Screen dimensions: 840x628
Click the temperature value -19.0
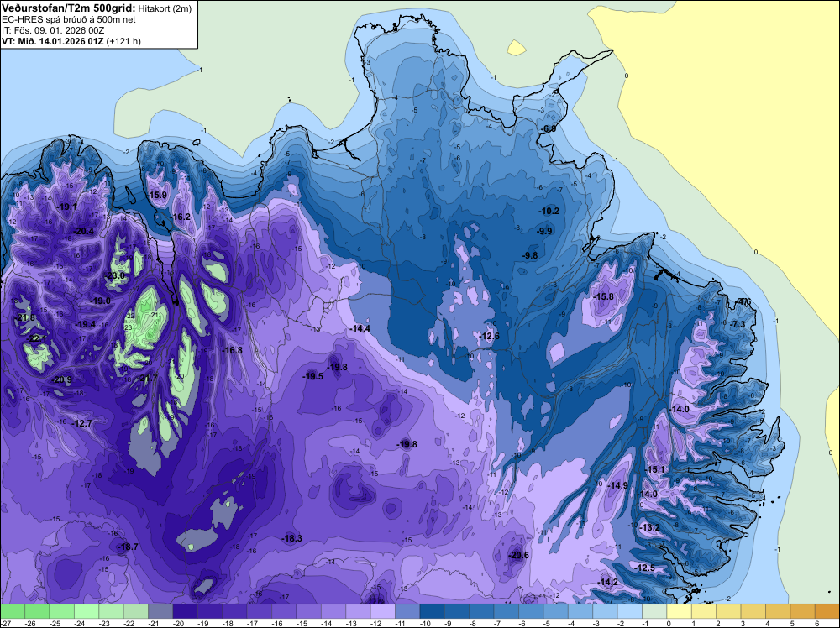(102, 301)
